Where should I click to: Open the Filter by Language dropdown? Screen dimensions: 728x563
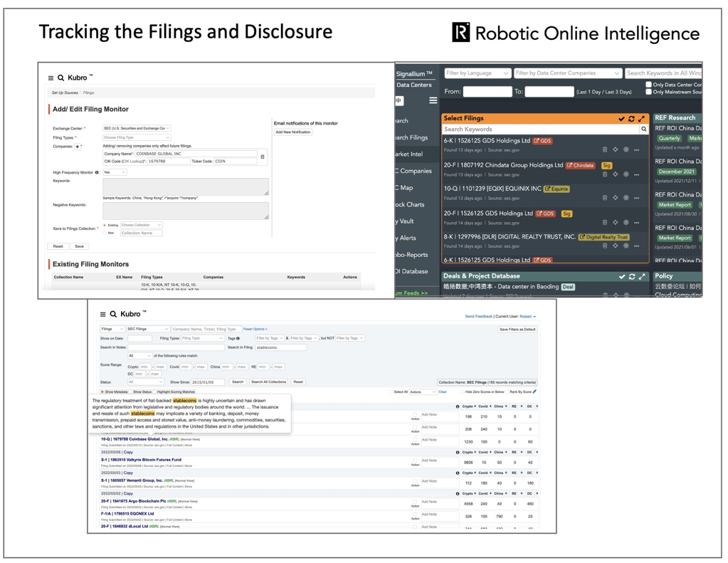point(477,73)
